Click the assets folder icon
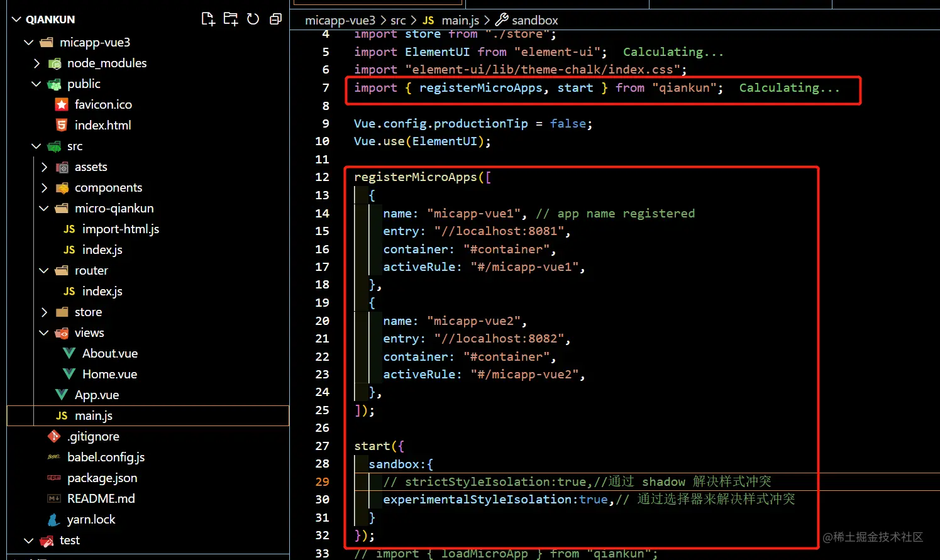Screen dimensions: 940x560 pyautogui.click(x=62, y=167)
